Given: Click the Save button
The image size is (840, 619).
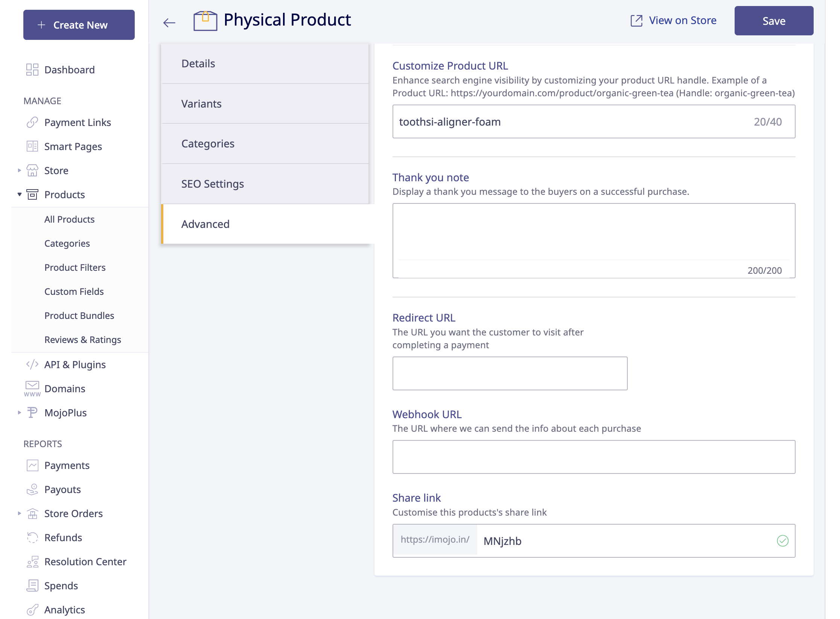Looking at the screenshot, I should pos(774,21).
